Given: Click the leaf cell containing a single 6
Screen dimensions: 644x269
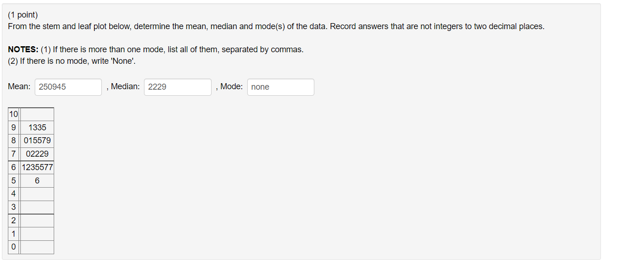Looking at the screenshot, I should point(37,180).
